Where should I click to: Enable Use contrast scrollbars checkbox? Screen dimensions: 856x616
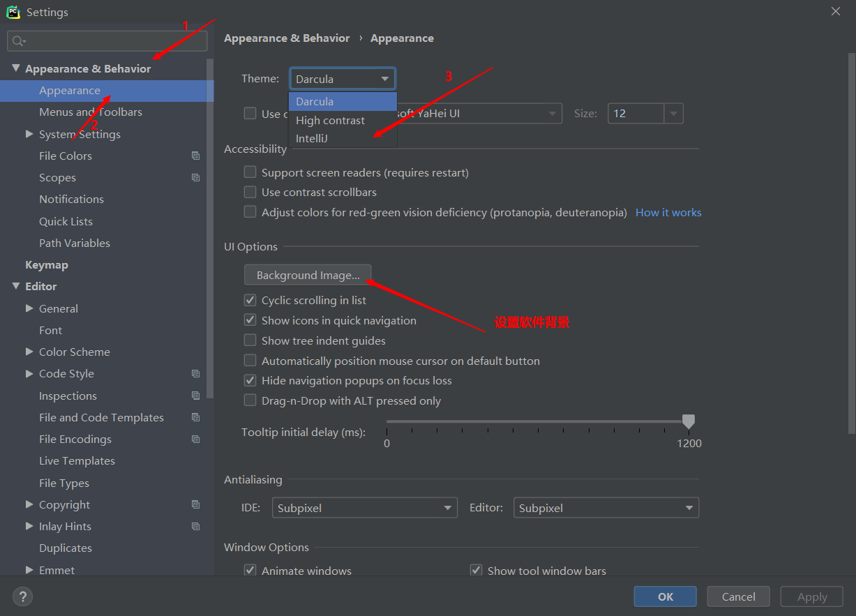tap(250, 192)
